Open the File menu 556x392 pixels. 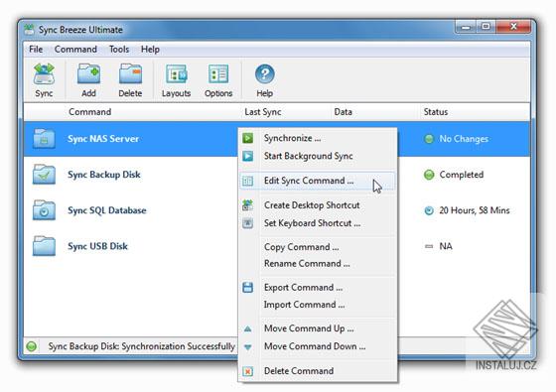36,50
